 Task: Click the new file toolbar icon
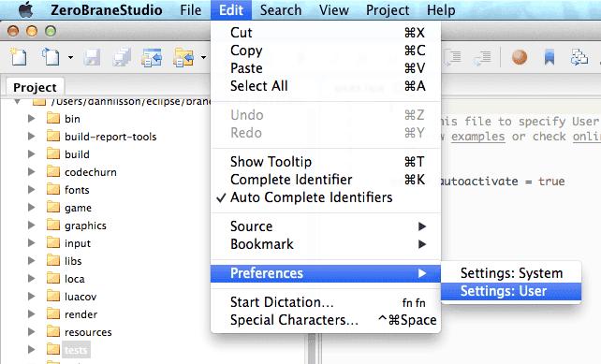pyautogui.click(x=19, y=57)
